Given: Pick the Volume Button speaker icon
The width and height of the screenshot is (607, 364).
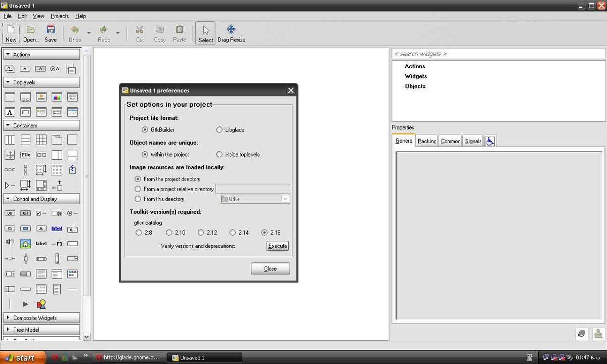Looking at the screenshot, I should click(10, 244).
